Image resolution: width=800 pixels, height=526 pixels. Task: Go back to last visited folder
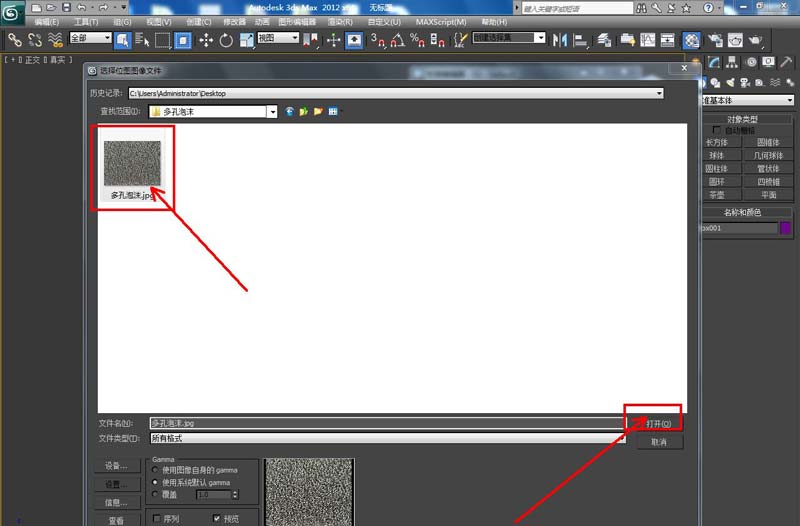click(289, 112)
